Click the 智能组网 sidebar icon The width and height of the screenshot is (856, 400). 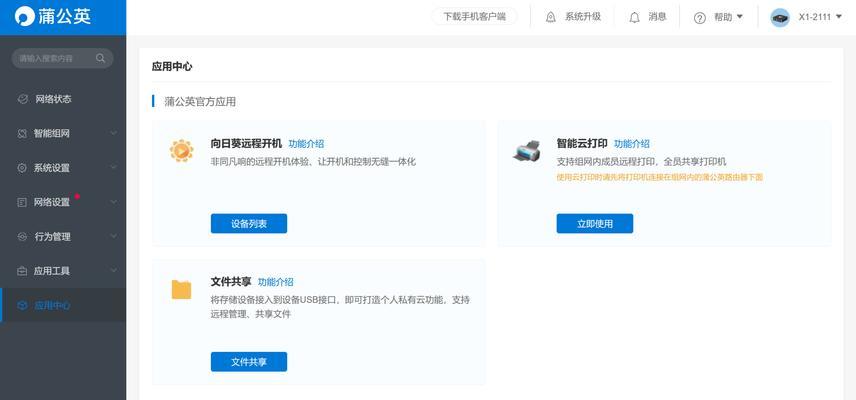coord(22,133)
